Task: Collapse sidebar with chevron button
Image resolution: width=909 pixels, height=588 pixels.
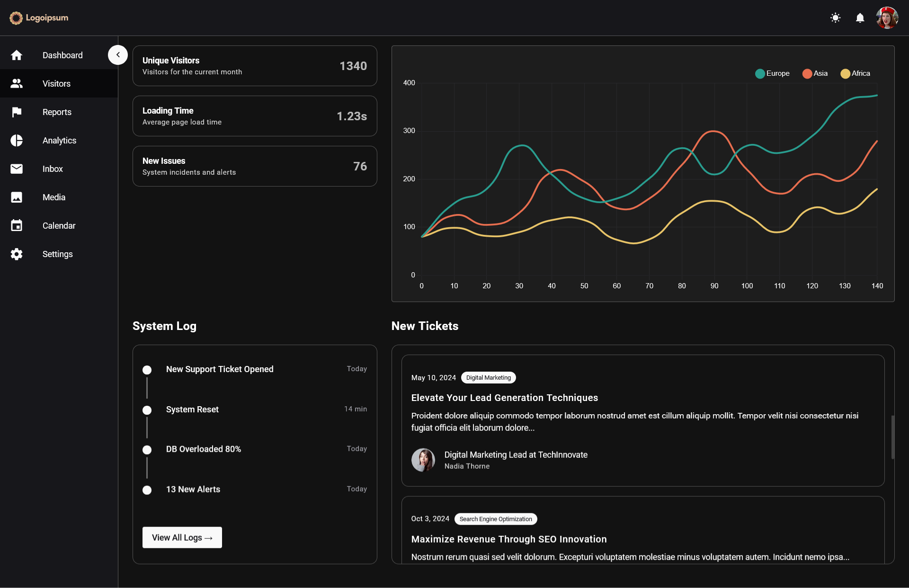Action: pos(118,55)
